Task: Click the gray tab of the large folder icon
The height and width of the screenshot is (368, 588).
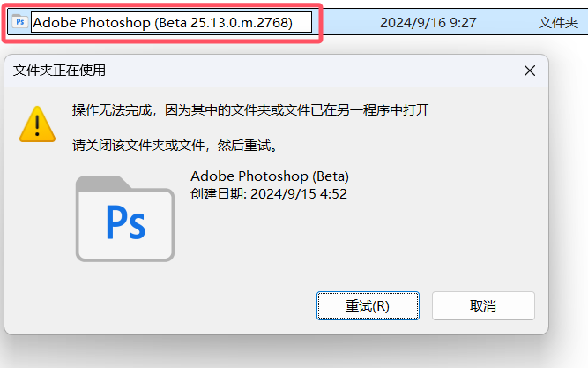Action: pos(103,184)
